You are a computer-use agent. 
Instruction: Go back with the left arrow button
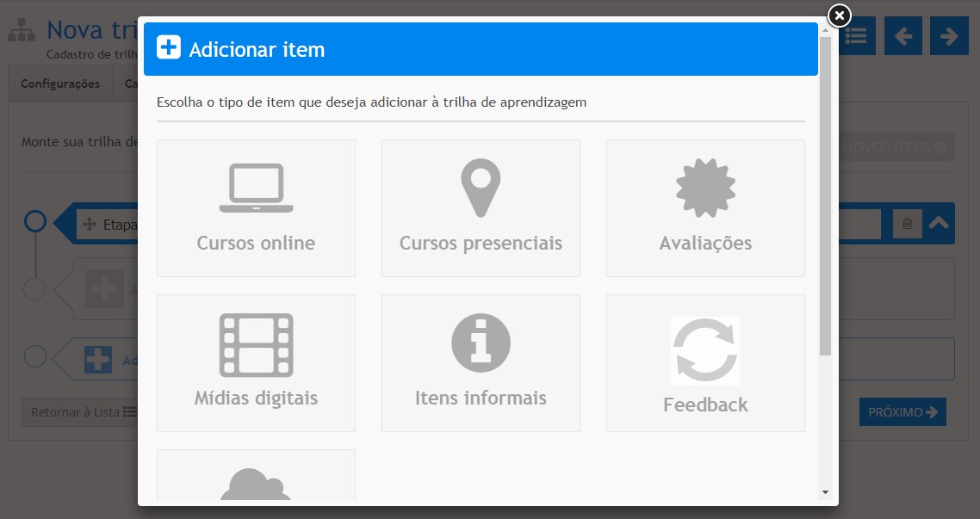coord(902,36)
